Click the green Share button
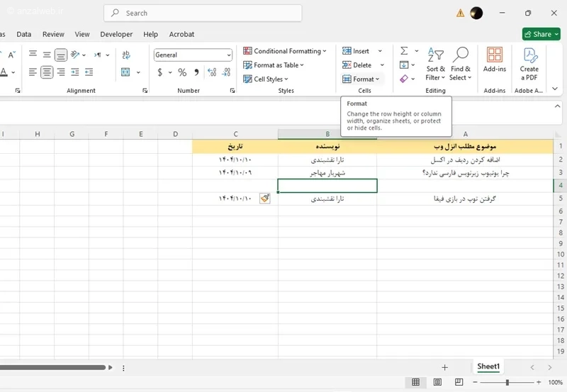 pos(541,34)
